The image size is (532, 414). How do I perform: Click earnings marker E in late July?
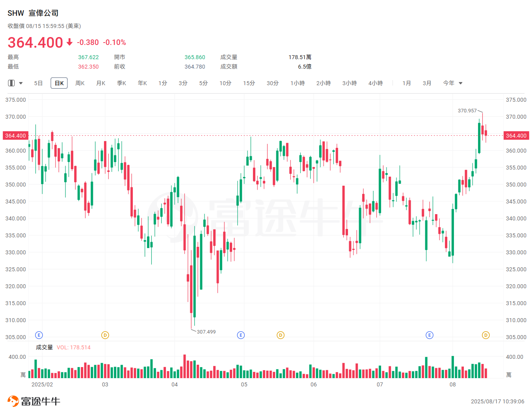[430, 335]
